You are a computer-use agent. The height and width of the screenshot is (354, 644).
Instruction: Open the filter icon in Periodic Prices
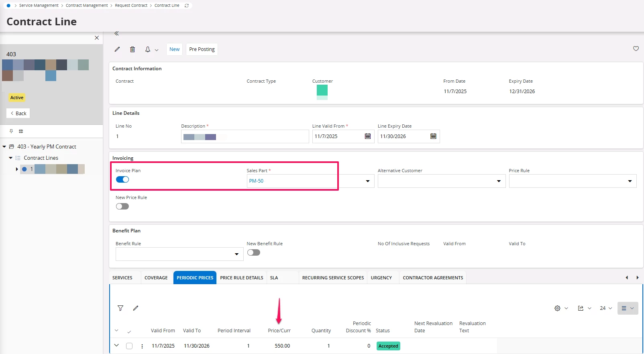(x=120, y=308)
